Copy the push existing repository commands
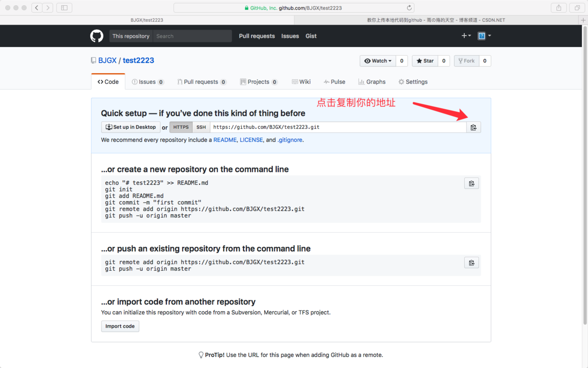Viewport: 588px width, 368px height. (471, 263)
